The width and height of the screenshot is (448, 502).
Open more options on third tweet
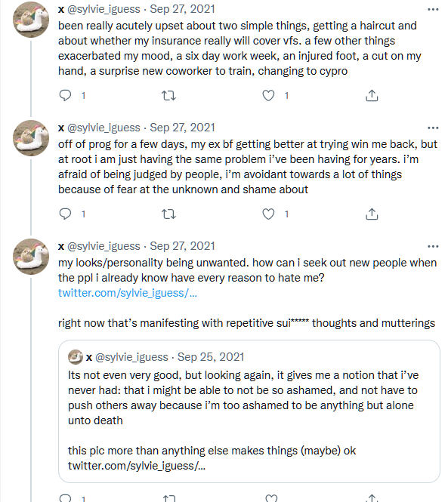(x=433, y=246)
